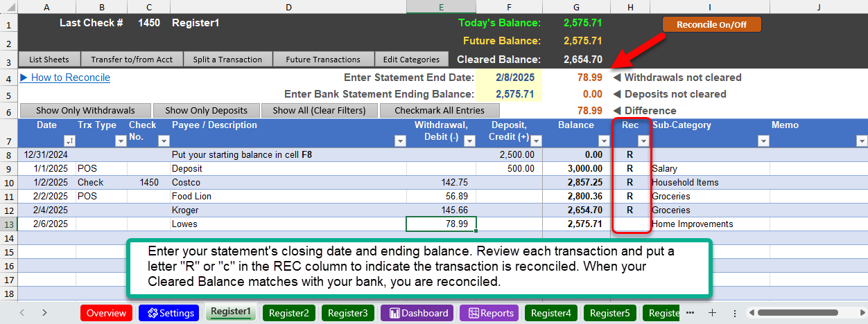The width and height of the screenshot is (868, 324).
Task: Switch to the Settings sheet tab
Action: coord(169,313)
